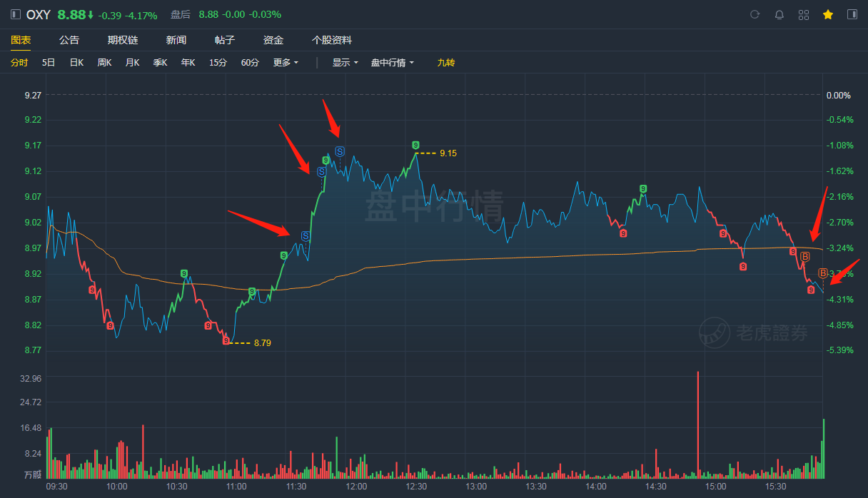Image resolution: width=868 pixels, height=498 pixels.
Task: Select the 分时 intraday chart period
Action: point(19,62)
